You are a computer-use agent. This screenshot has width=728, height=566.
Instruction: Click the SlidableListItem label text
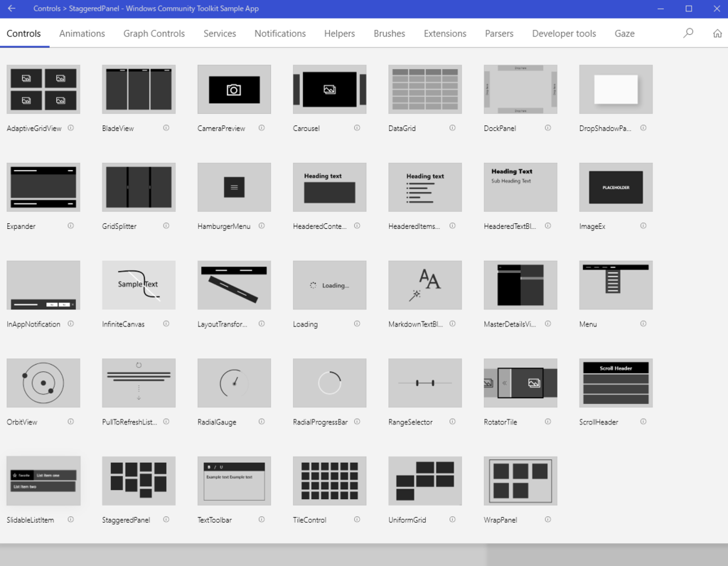point(30,520)
